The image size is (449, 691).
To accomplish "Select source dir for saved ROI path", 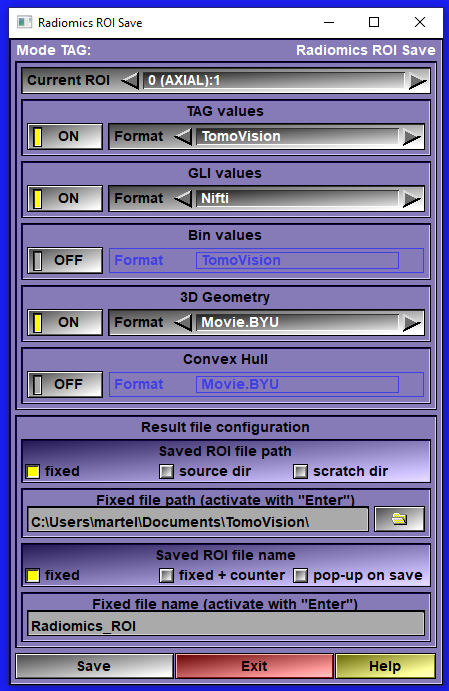I will click(167, 472).
